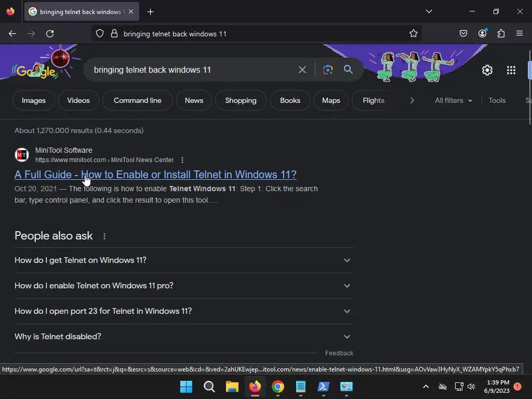Click the MiniTool site favicon
The height and width of the screenshot is (399, 532).
pyautogui.click(x=22, y=155)
